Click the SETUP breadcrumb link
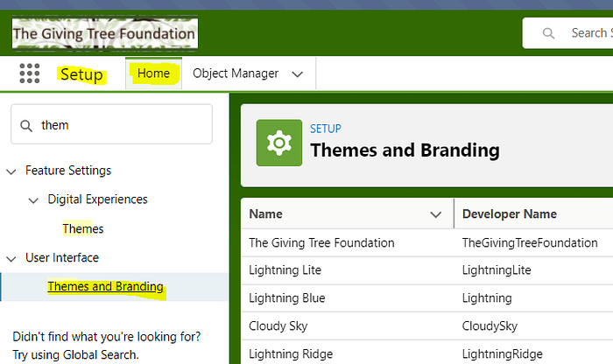Image resolution: width=613 pixels, height=364 pixels. (x=326, y=129)
